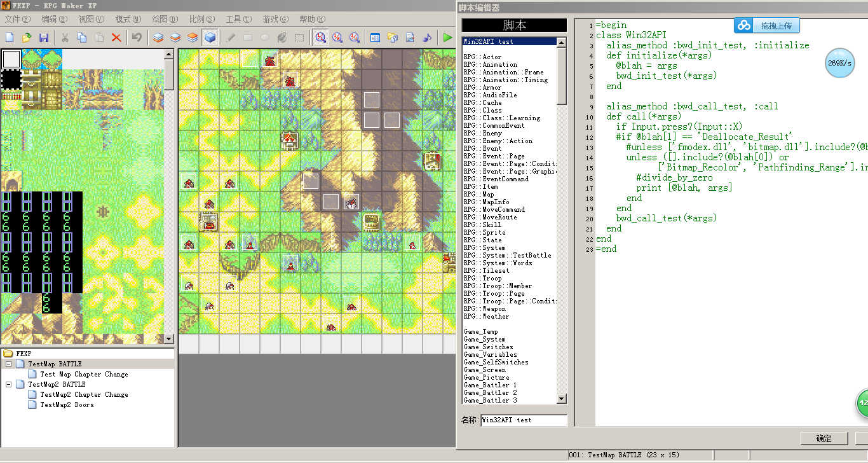This screenshot has width=868, height=463.
Task: Click the tileset palette vertical scrollbar thumb
Action: coord(169,74)
